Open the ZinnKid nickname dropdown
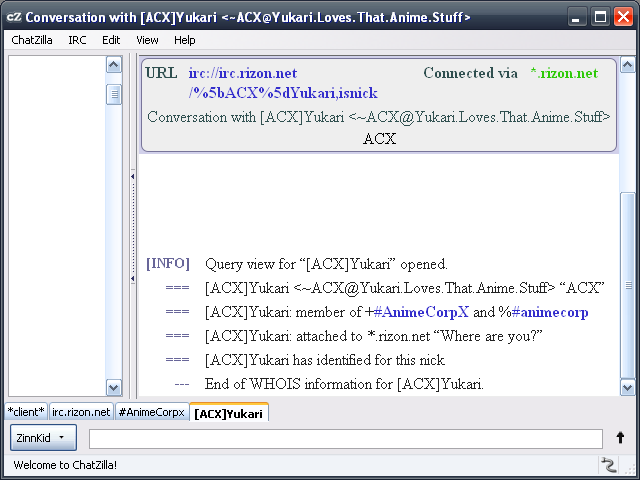640x480 pixels. pyautogui.click(x=44, y=438)
